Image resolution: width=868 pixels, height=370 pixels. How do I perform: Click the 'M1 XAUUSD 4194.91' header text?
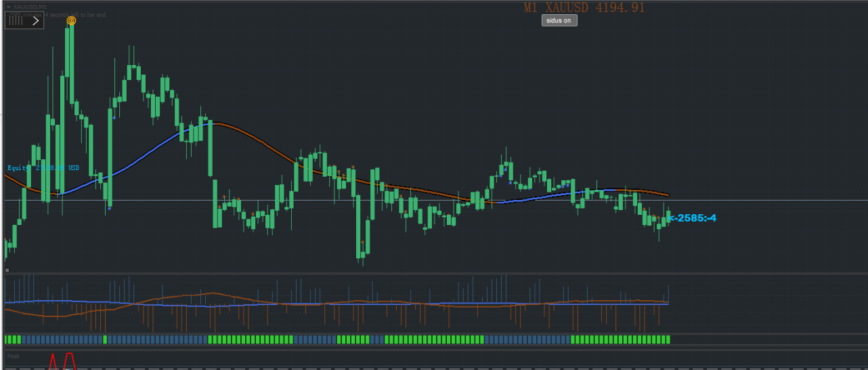pos(584,7)
